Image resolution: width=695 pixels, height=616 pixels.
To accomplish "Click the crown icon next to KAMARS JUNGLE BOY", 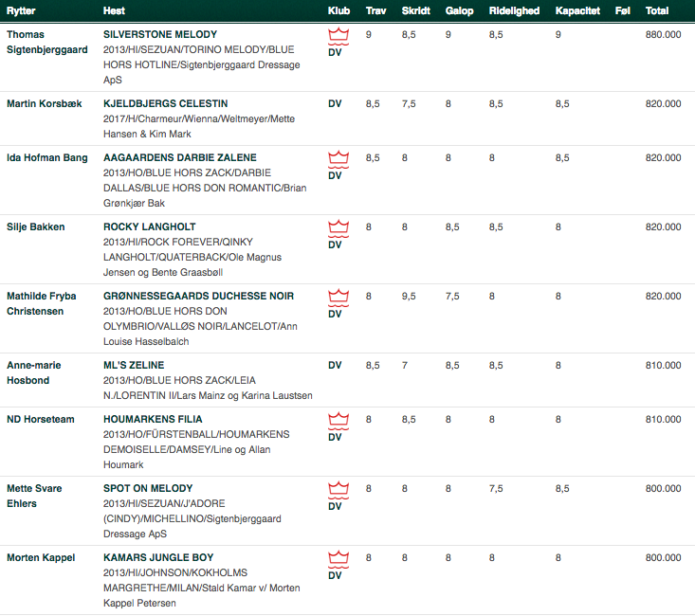I will 338,559.
